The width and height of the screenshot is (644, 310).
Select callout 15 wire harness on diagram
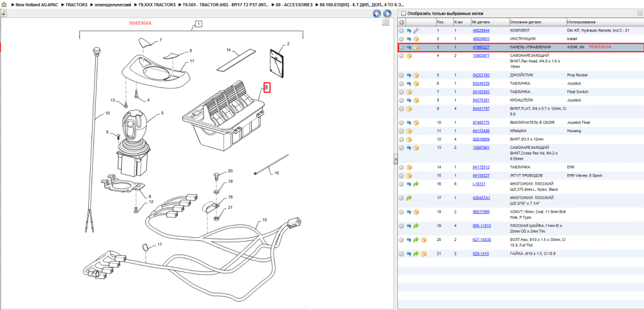coord(265,220)
